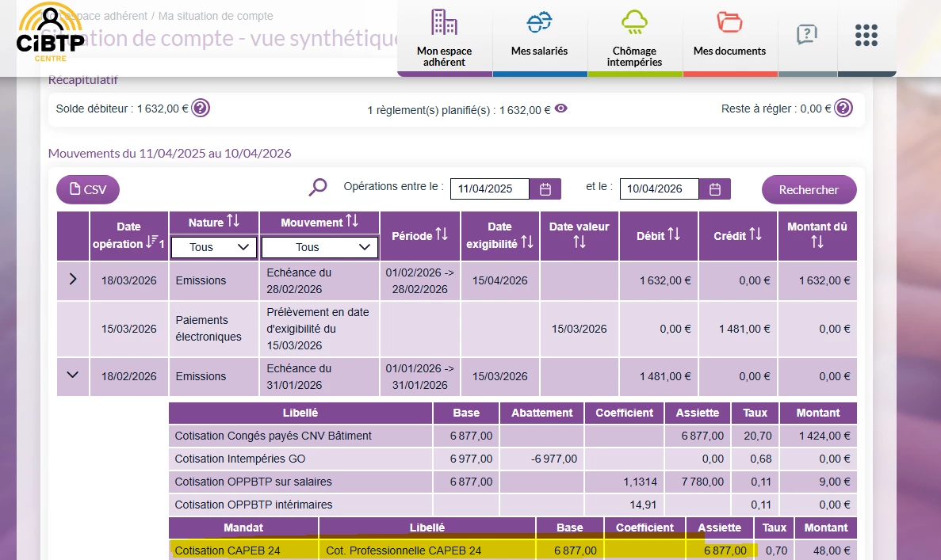
Task: Click the Rechercher button
Action: 809,189
